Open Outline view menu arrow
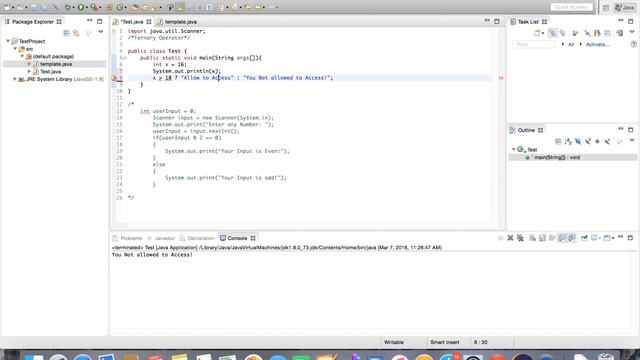 pos(631,140)
